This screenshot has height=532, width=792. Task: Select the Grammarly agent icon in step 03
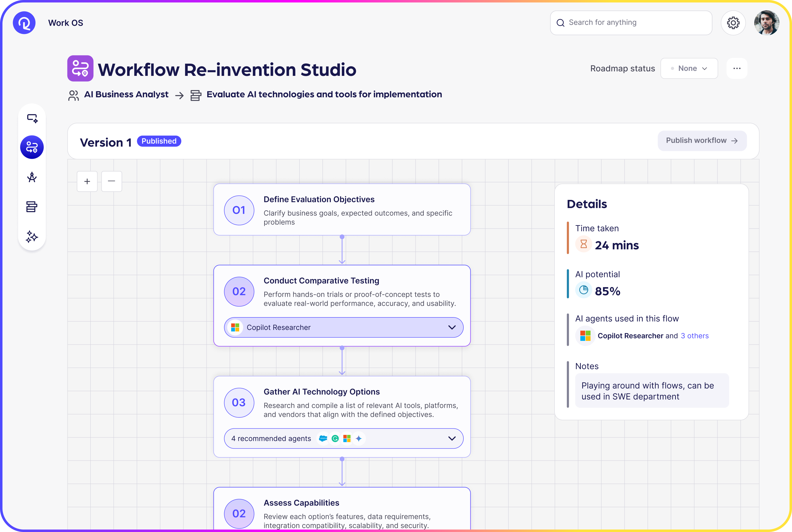click(x=335, y=438)
